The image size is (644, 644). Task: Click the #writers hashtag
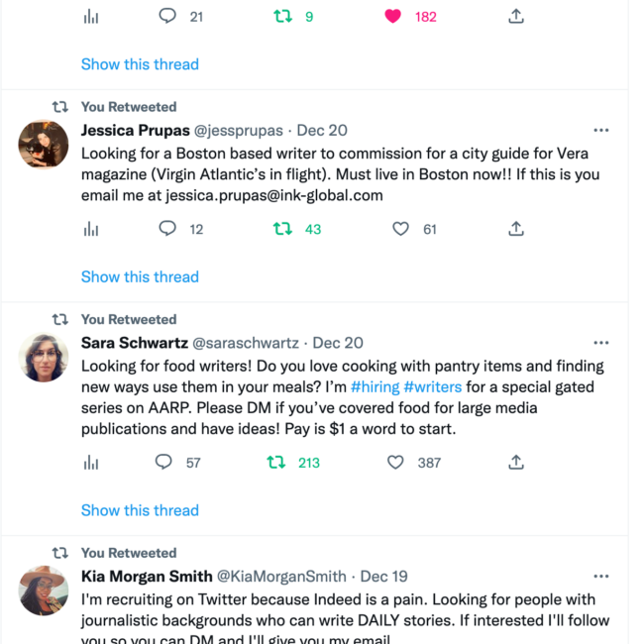tap(431, 386)
